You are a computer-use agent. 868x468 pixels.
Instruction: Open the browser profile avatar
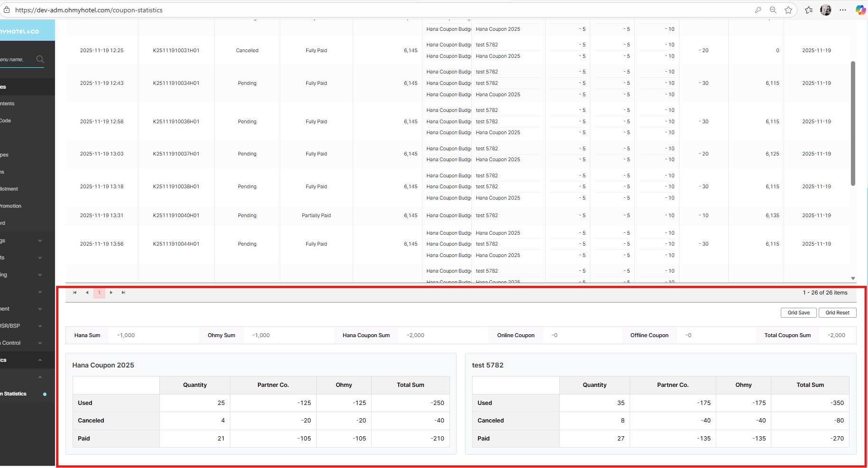[826, 10]
